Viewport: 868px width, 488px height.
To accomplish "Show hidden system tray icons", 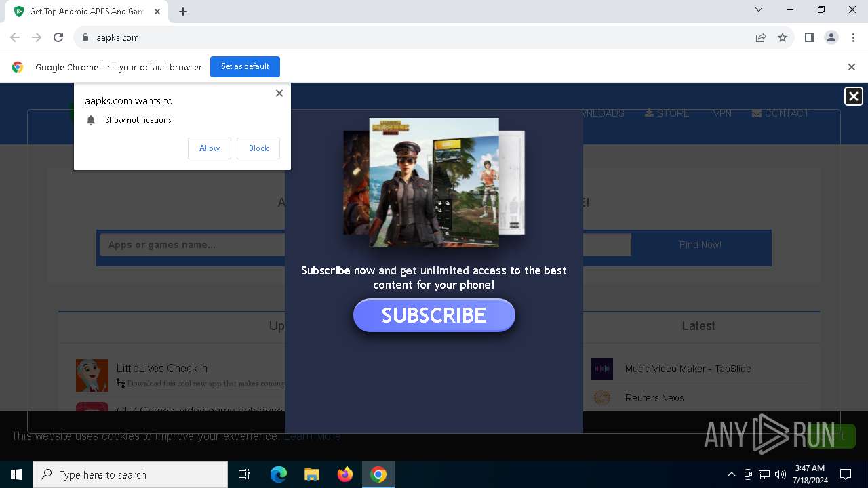I will click(x=731, y=474).
